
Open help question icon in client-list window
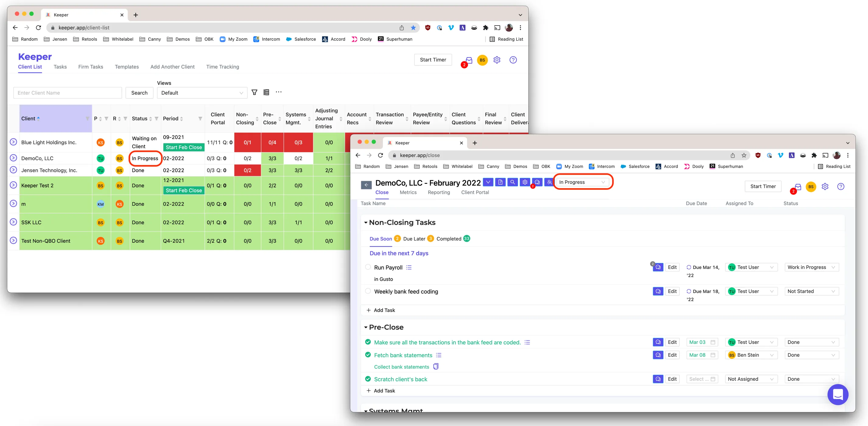513,60
